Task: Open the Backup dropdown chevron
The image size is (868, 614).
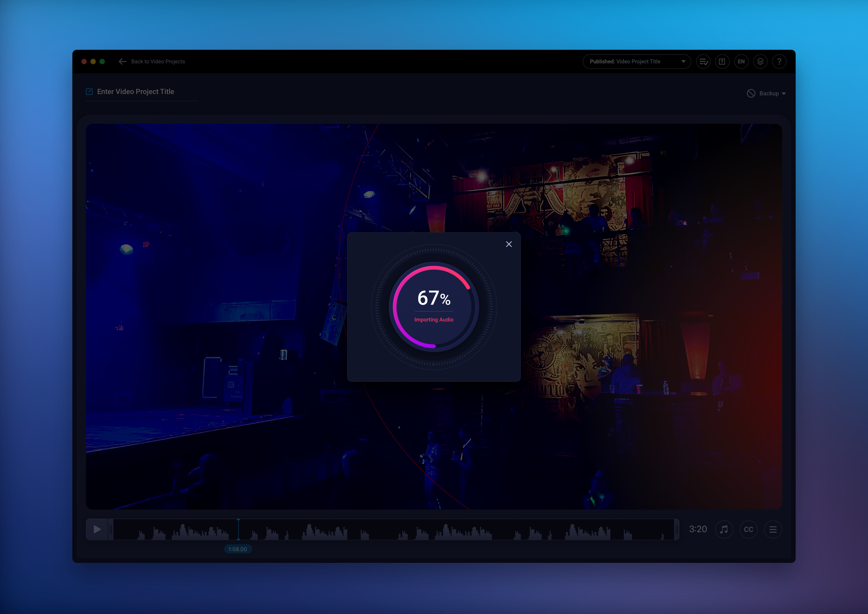Action: [784, 93]
